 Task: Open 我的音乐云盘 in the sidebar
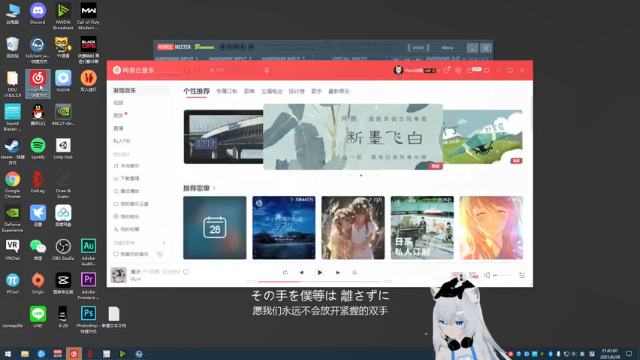131,204
